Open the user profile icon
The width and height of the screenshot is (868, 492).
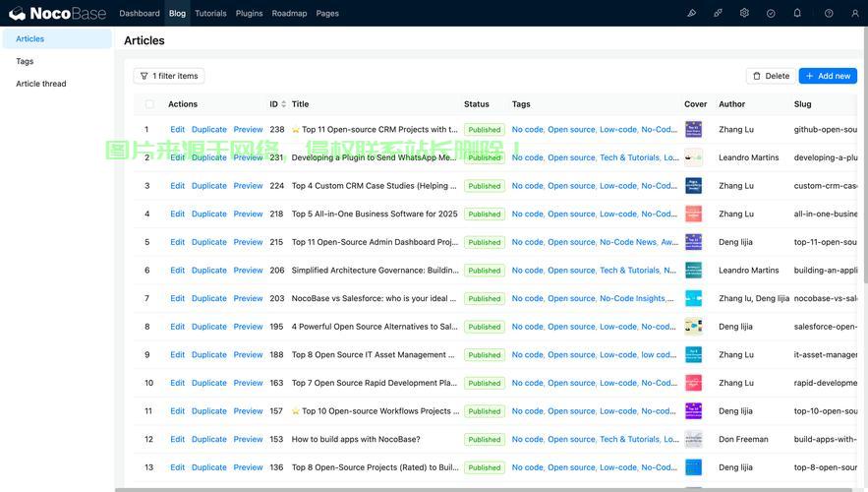tap(854, 14)
